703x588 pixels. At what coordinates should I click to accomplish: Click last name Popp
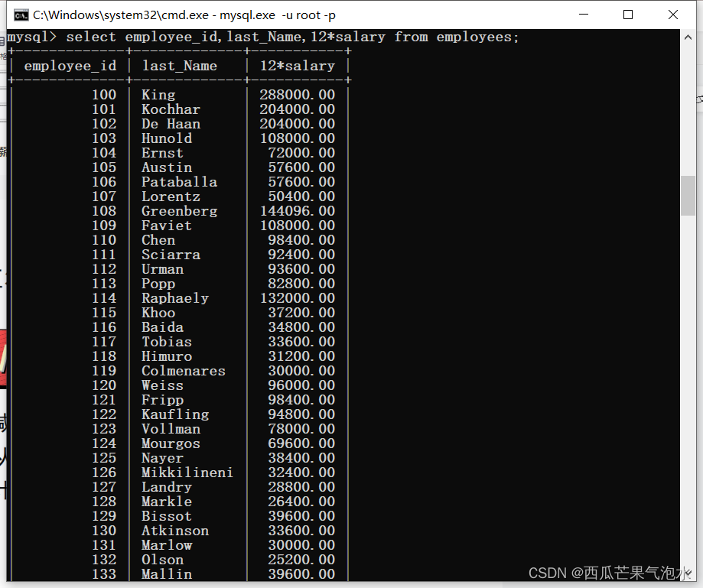(x=158, y=284)
